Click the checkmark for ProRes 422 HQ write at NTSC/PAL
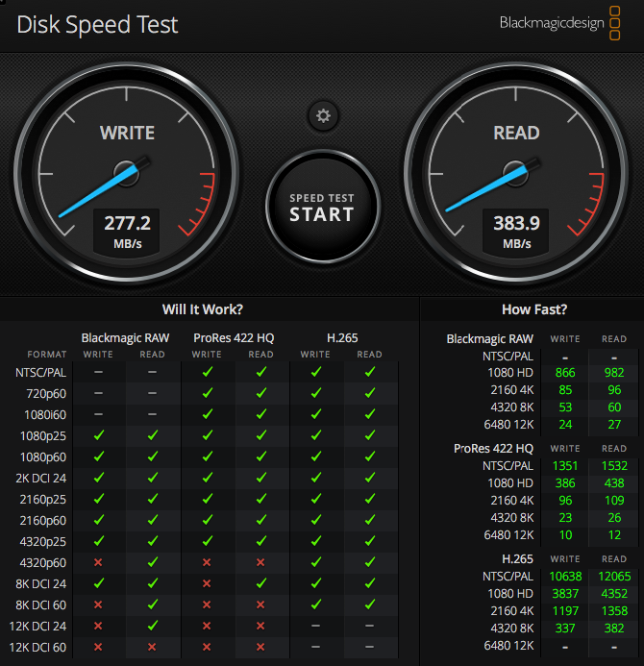This screenshot has width=644, height=666. coord(208,372)
